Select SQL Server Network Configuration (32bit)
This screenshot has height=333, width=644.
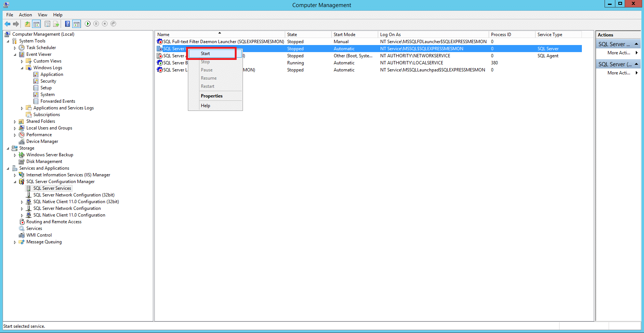pos(74,195)
